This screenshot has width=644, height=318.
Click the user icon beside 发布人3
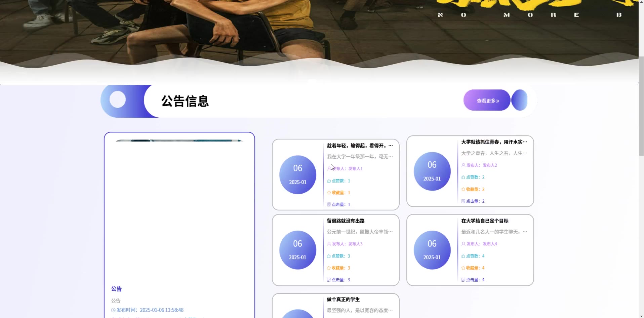click(x=329, y=244)
